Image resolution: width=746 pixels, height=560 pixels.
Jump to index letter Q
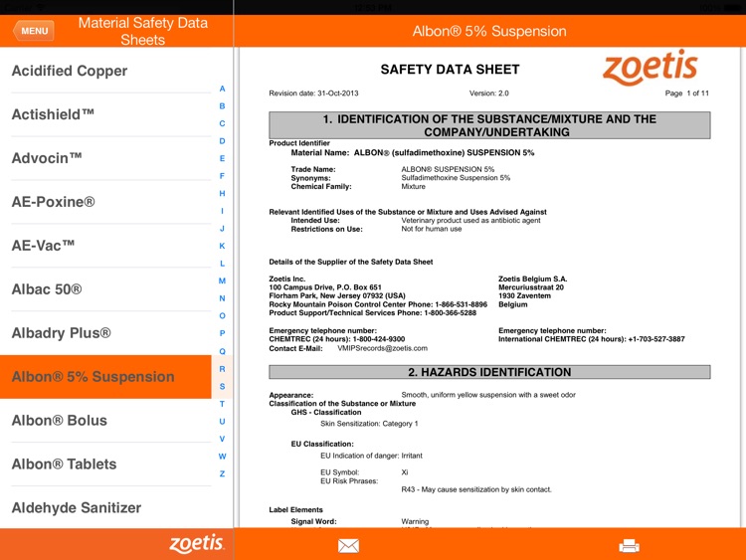point(222,351)
